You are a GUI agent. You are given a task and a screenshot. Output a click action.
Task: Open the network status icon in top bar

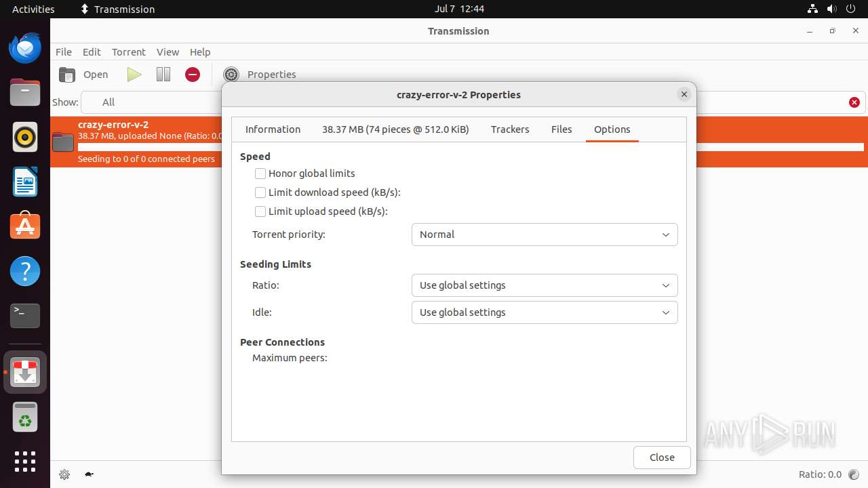tap(812, 9)
